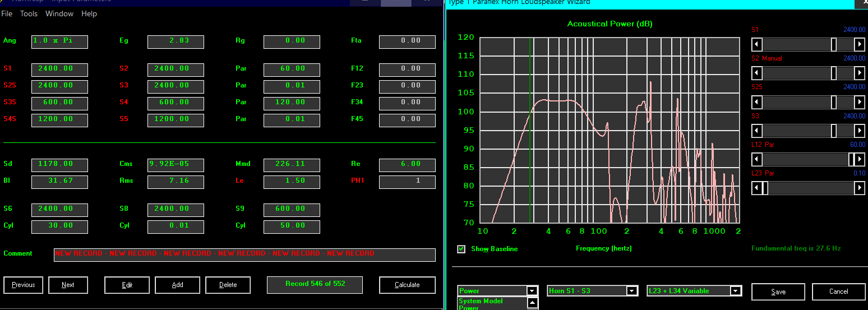Click the Ang field showing 1.0 x Pi
This screenshot has width=868, height=310.
59,41
